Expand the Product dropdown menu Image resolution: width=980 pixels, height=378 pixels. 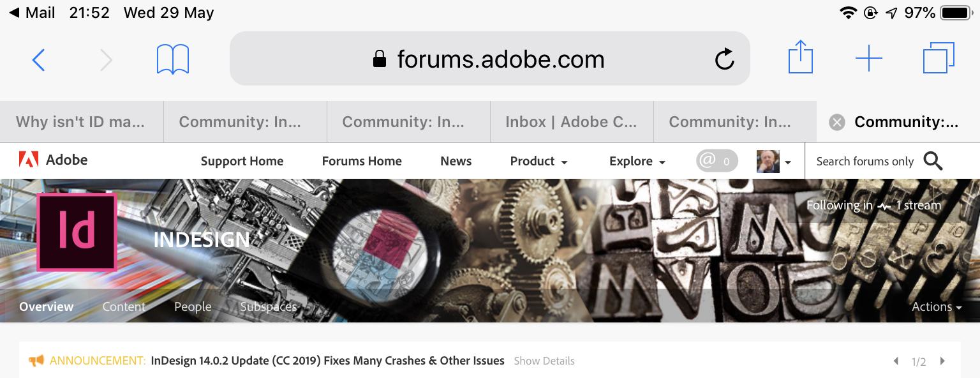pos(538,162)
